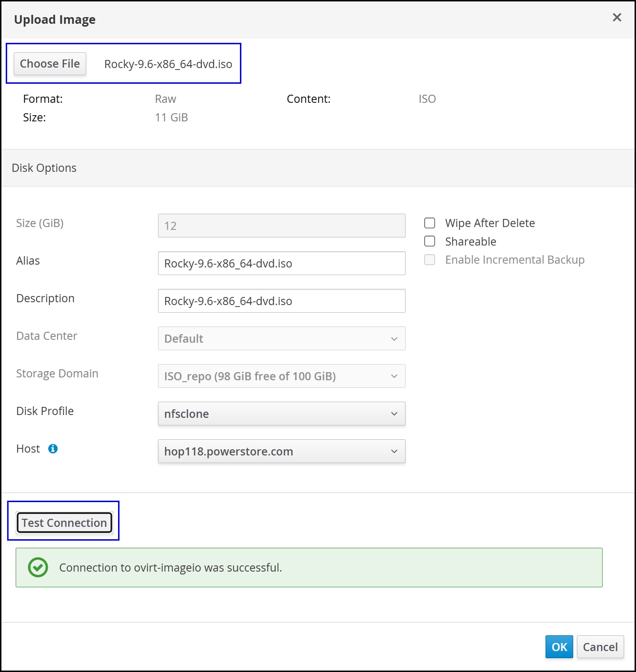Screen dimensions: 636x672
Task: Toggle the Shareable checkbox
Action: [430, 241]
